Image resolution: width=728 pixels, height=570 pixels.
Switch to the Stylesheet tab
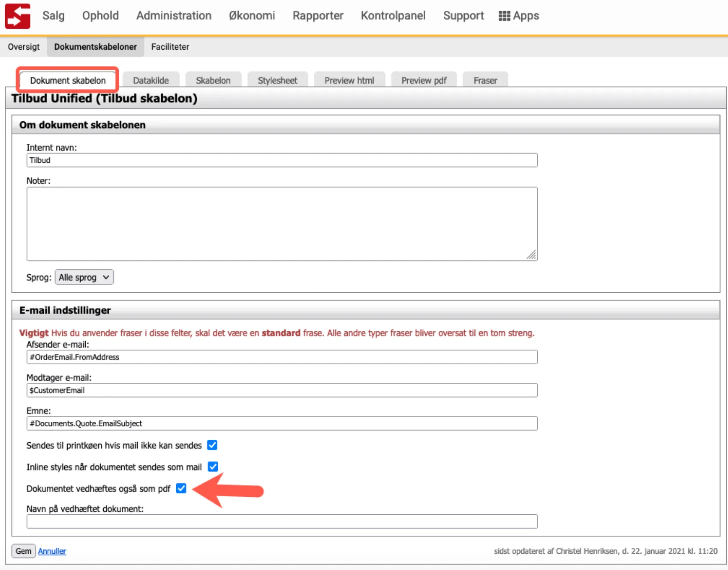[277, 81]
